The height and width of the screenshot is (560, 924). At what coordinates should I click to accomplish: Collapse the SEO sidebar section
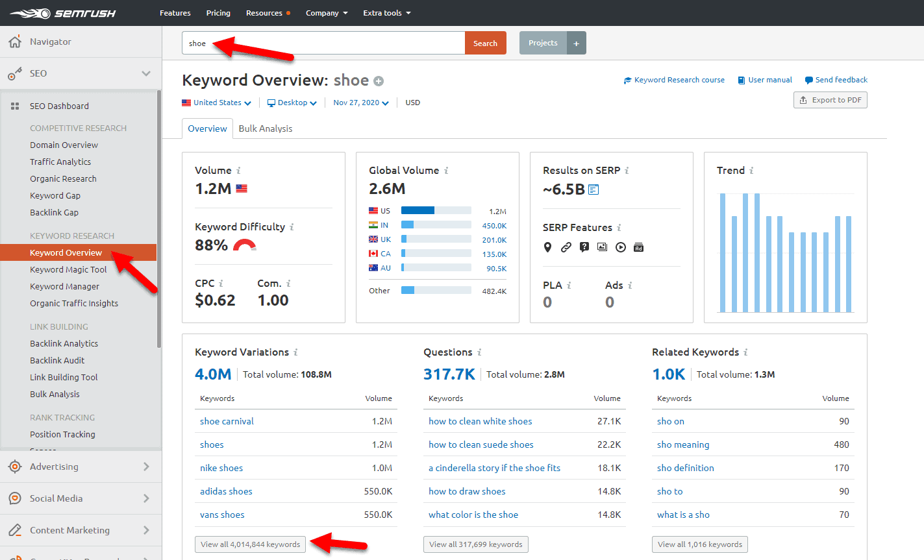click(146, 74)
